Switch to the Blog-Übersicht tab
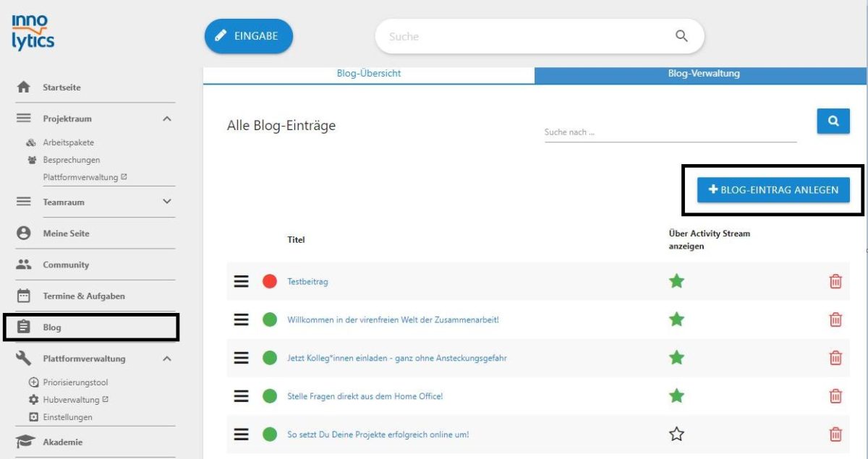 pyautogui.click(x=367, y=73)
